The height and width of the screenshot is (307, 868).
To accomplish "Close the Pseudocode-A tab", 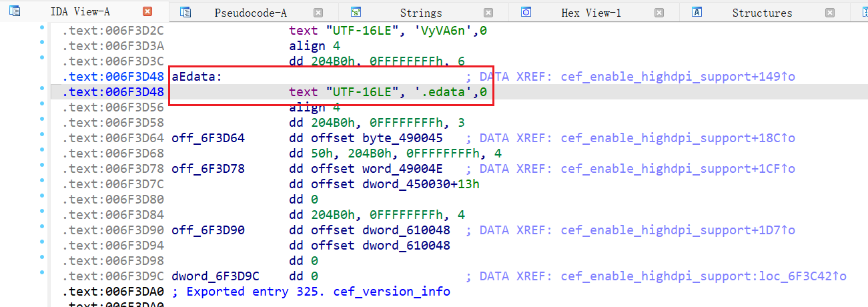I will click(x=318, y=12).
